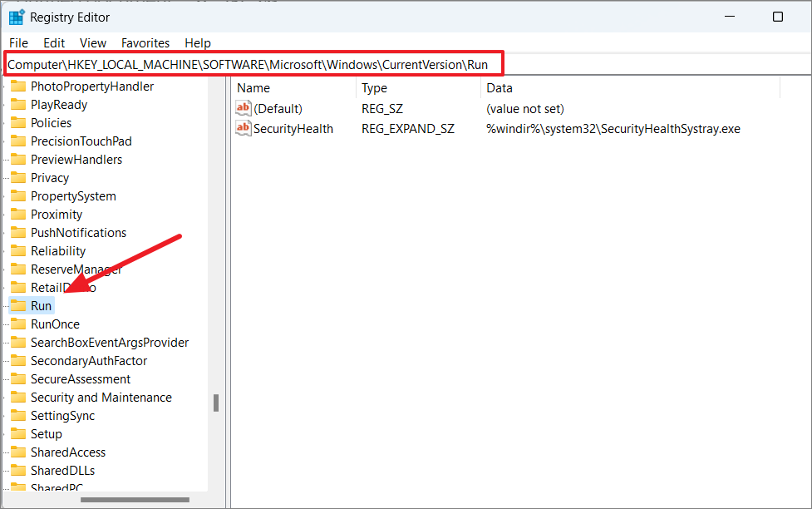Screen dimensions: 812x509
Task: Select the PropertySystem folder icon
Action: (x=18, y=196)
